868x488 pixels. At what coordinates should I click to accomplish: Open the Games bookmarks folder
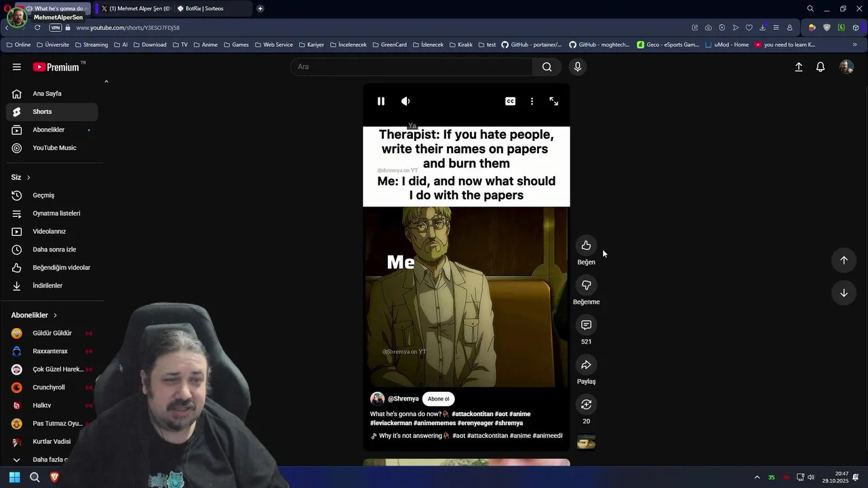(236, 45)
